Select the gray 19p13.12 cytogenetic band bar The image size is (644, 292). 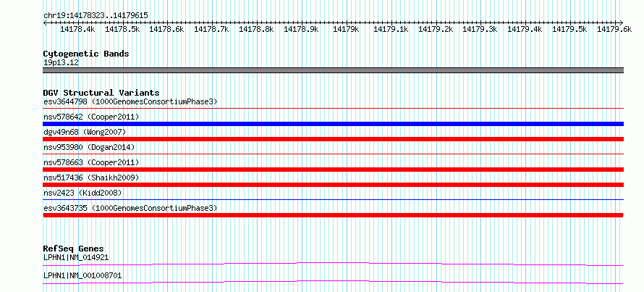(x=333, y=70)
